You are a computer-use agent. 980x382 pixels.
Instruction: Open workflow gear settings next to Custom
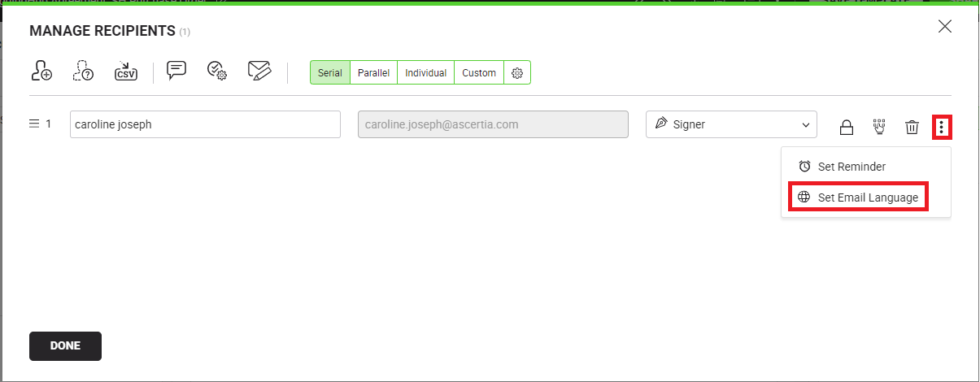(516, 73)
